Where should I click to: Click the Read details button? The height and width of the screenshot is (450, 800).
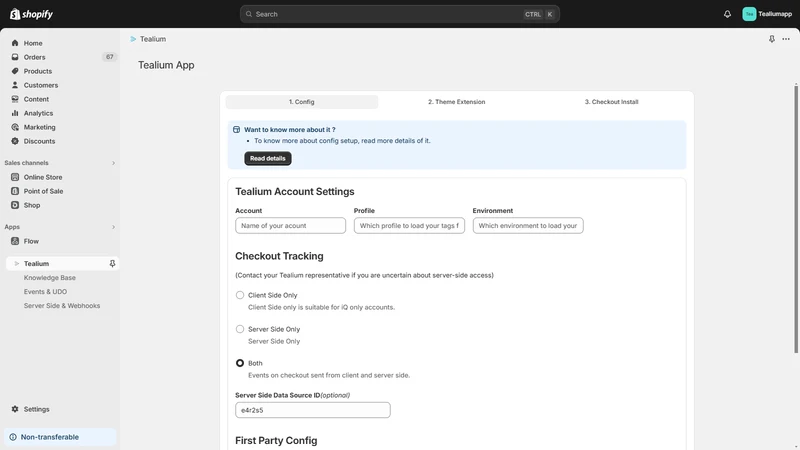point(268,158)
